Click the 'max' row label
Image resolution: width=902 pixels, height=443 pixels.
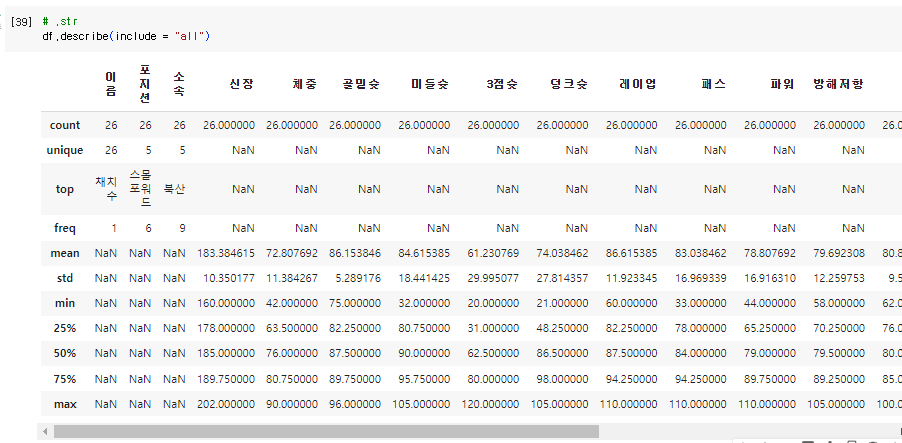click(x=65, y=404)
